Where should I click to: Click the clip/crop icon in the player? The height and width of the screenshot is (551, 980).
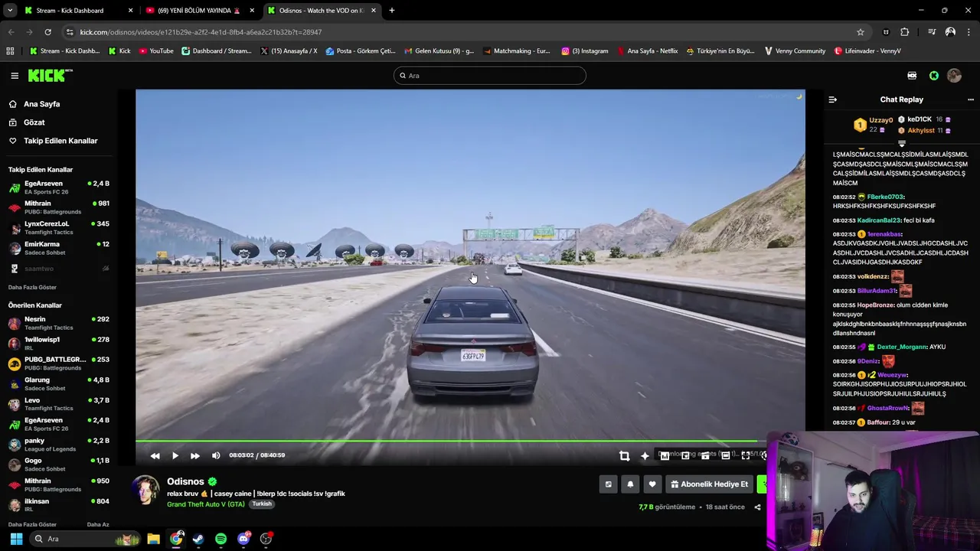tap(624, 455)
